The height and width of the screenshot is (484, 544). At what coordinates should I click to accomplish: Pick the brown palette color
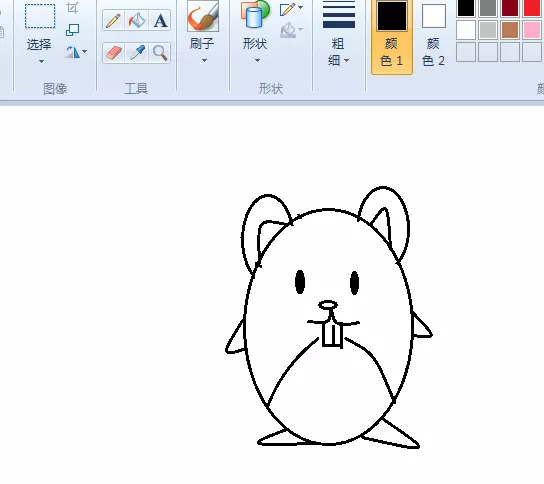click(x=510, y=30)
